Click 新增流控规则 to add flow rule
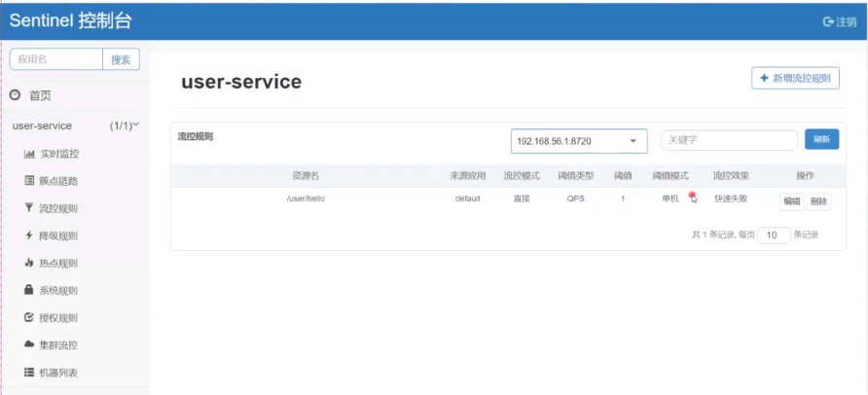Image resolution: width=868 pixels, height=395 pixels. [795, 78]
